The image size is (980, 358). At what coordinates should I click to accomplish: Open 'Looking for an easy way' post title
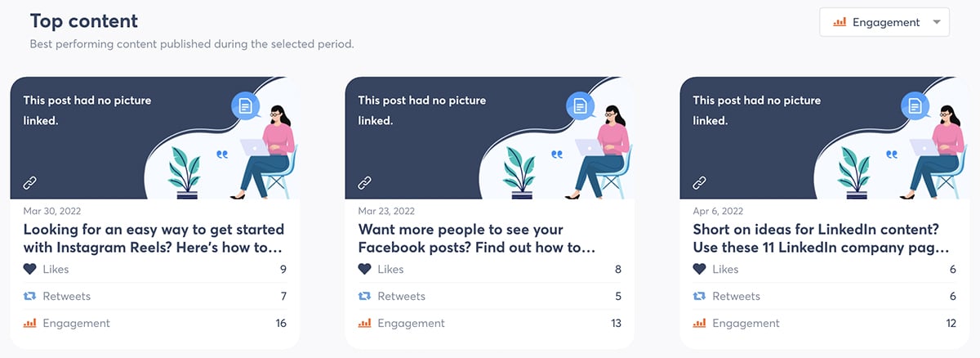point(154,238)
